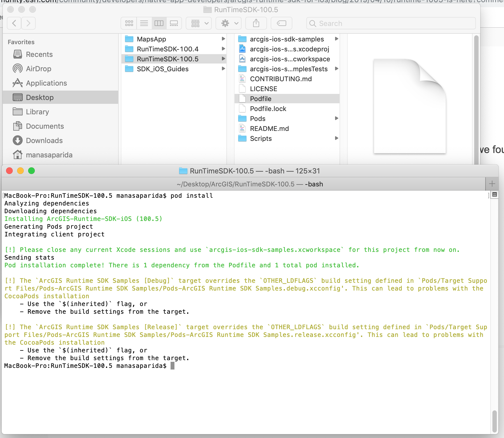Select the LICENSE file

(287, 89)
